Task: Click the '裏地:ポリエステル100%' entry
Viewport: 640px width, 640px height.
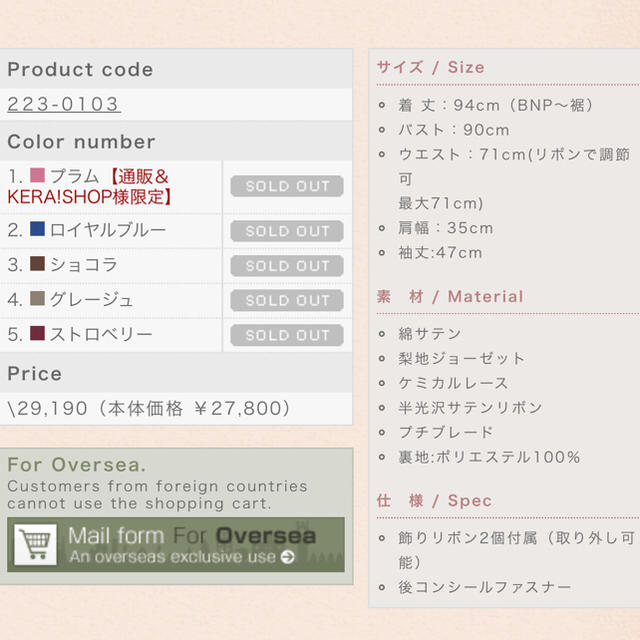Action: (489, 457)
